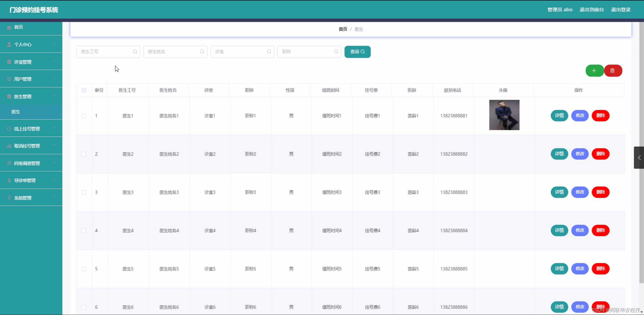
Task: Click the globe icon beside 线上挂号管理
Action: (9, 128)
